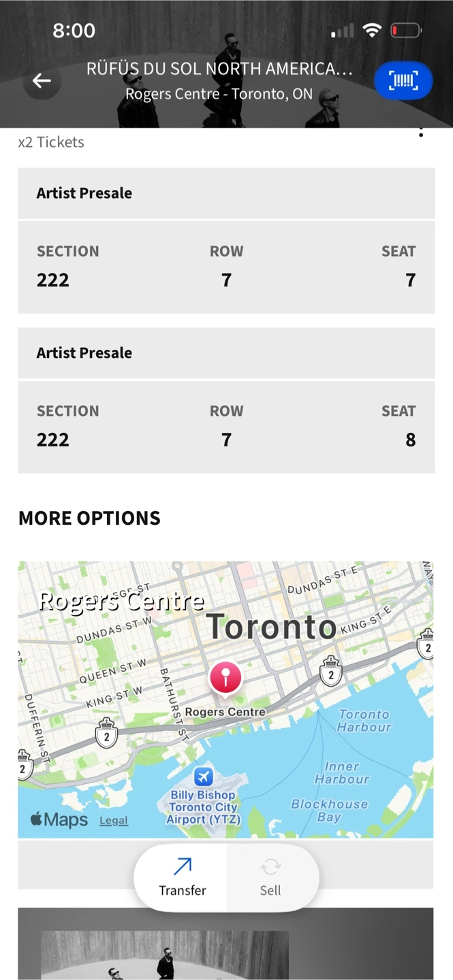Viewport: 453px width, 980px height.
Task: Tap the back arrow icon
Action: 42,81
